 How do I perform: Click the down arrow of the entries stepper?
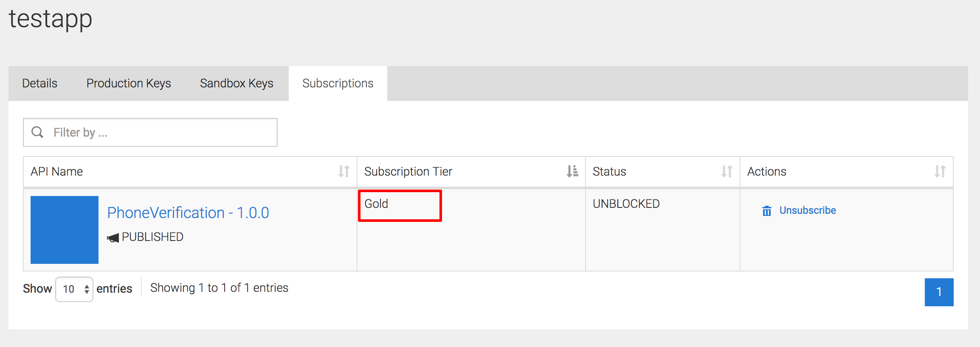[x=87, y=292]
